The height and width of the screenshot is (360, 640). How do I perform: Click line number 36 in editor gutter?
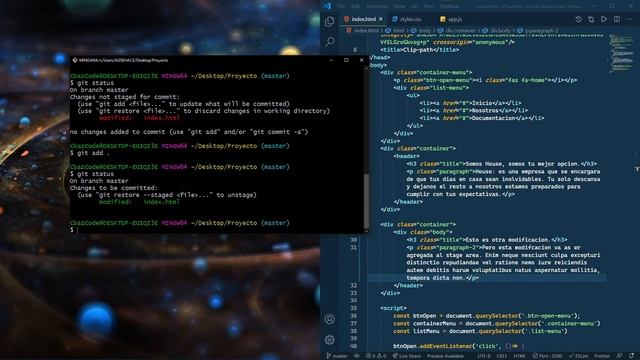[353, 316]
